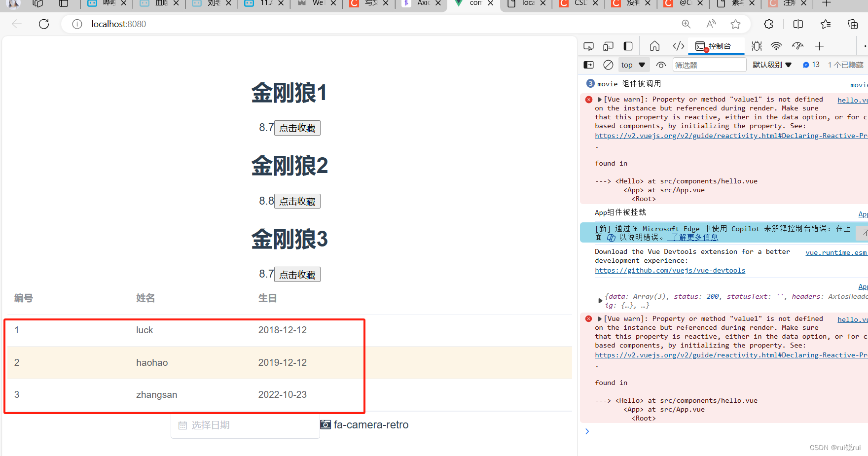Open browser Extensions puzzle icon
The image size is (868, 456).
point(768,24)
